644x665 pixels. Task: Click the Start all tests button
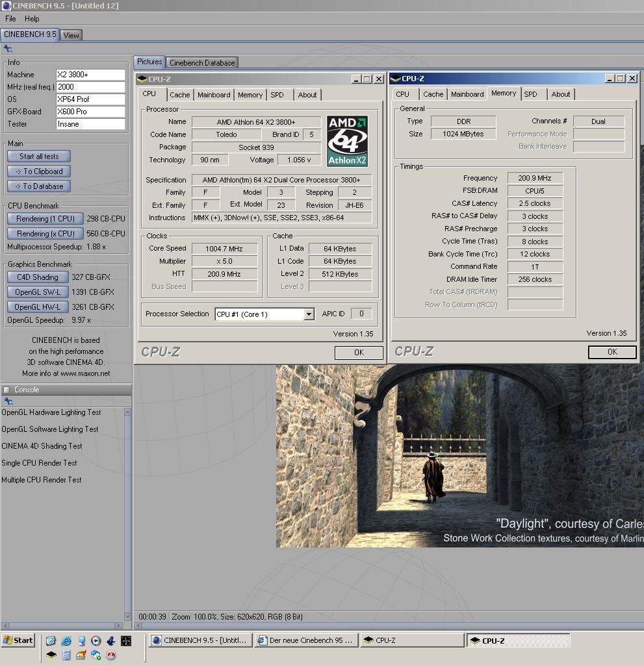tap(39, 157)
